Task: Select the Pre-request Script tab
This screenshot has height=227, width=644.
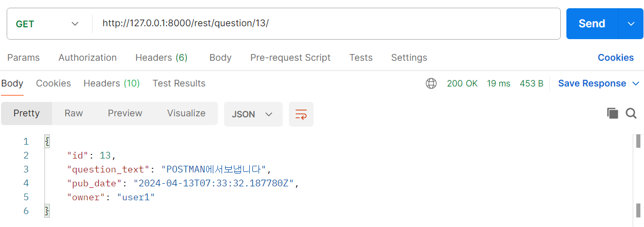Action: point(290,58)
